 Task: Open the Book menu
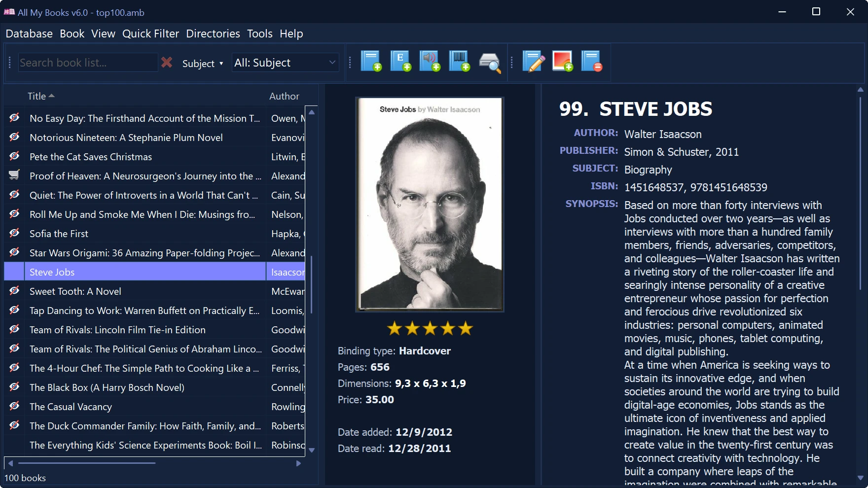(72, 34)
